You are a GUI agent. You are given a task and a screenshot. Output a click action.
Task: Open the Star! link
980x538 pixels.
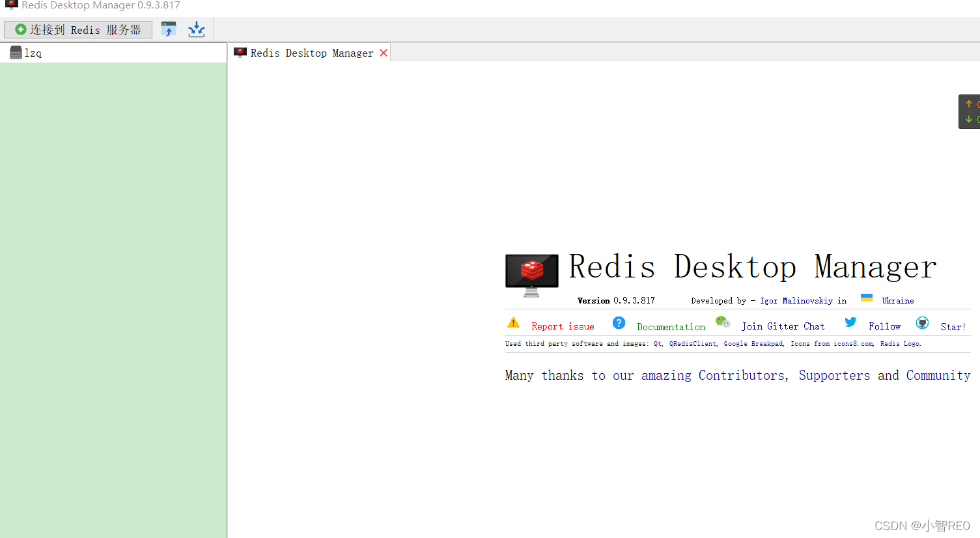pyautogui.click(x=953, y=327)
